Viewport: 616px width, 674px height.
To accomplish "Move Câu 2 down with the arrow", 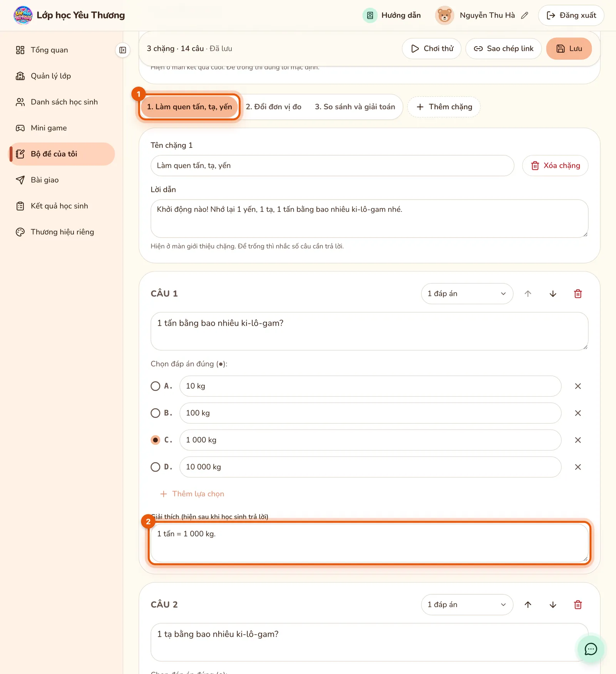I will [553, 605].
